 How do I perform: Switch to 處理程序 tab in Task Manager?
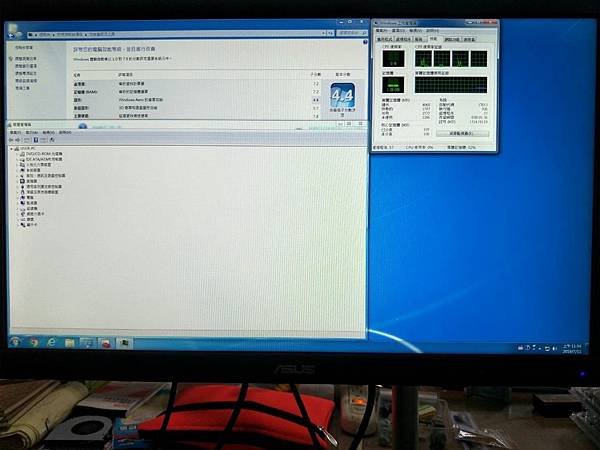click(403, 39)
